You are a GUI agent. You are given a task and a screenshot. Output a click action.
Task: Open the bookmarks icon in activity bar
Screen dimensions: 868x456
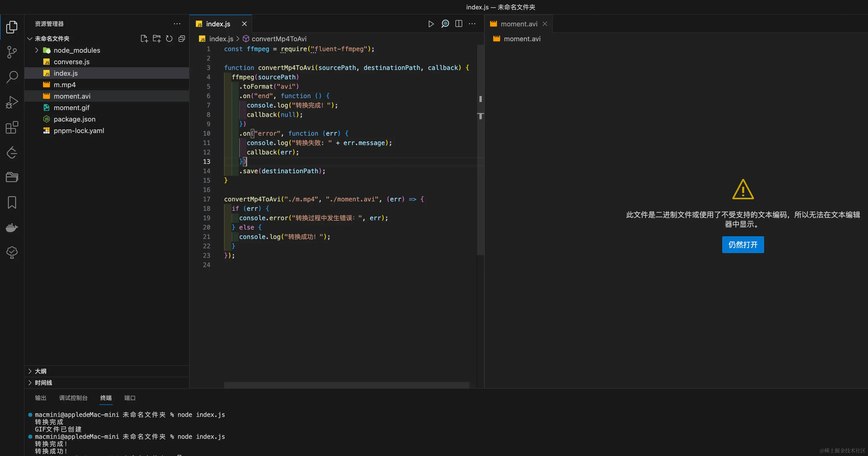[12, 202]
